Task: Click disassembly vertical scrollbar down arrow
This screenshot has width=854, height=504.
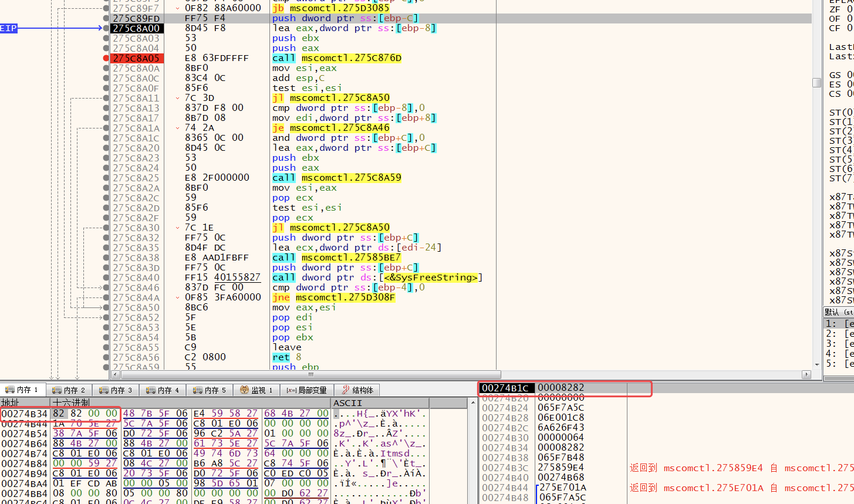Action: [816, 364]
